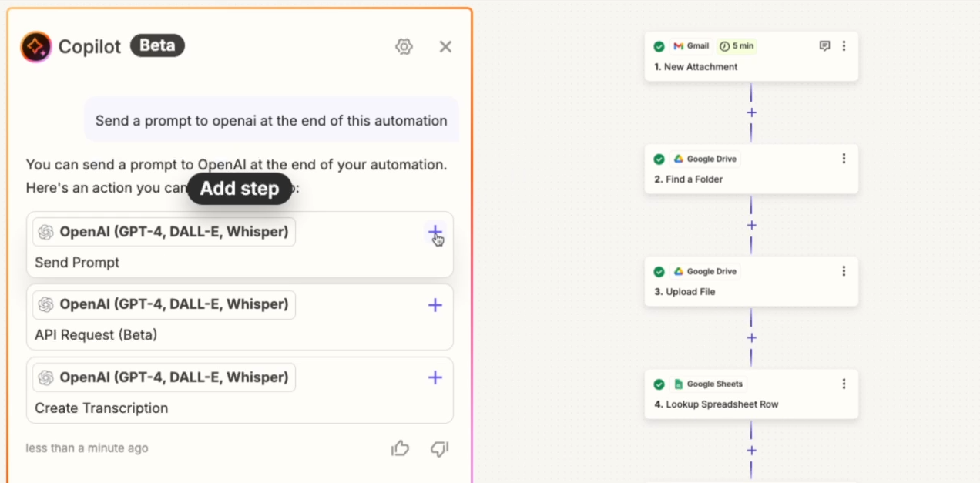Click OpenAI icon in Create Transcription card

pos(46,377)
